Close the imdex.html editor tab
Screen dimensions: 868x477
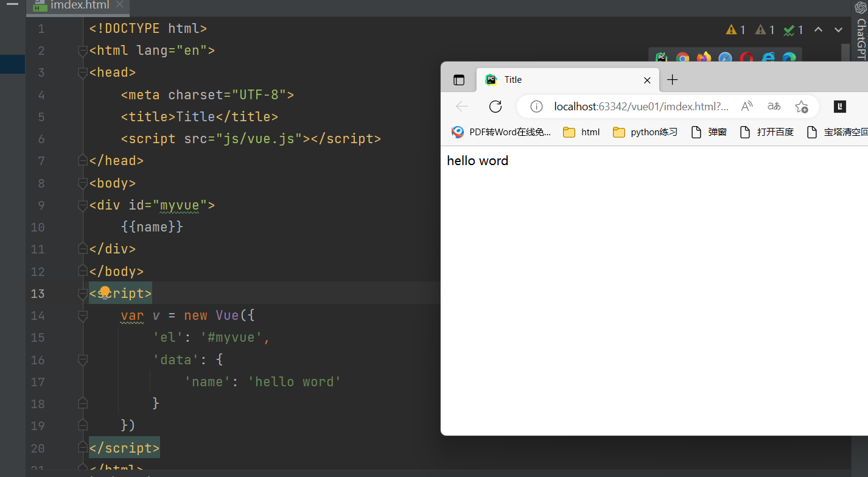click(x=119, y=5)
